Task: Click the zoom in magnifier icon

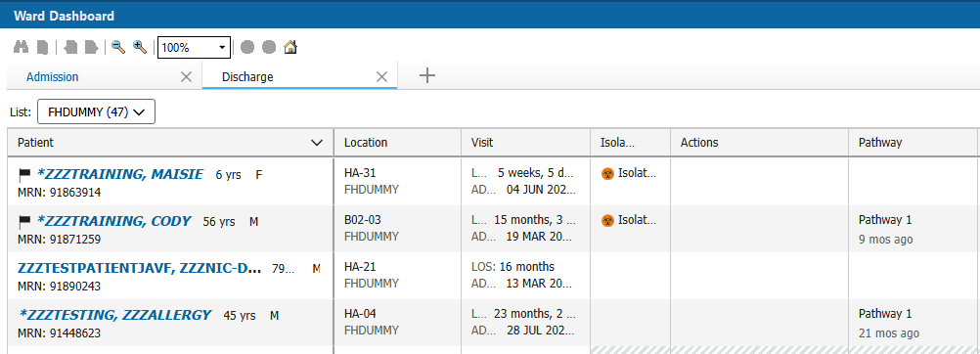Action: pos(140,47)
